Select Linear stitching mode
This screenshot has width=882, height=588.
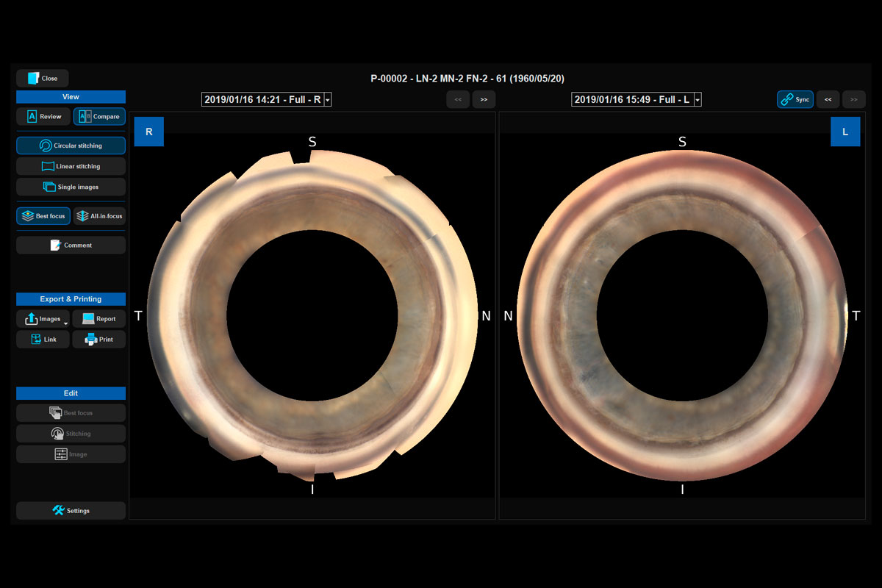(71, 166)
